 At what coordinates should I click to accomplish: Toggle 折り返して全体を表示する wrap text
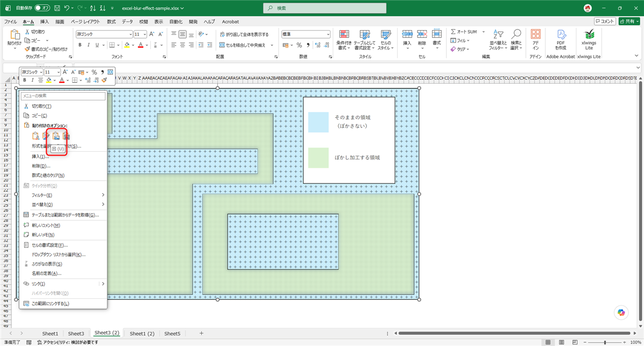(244, 34)
